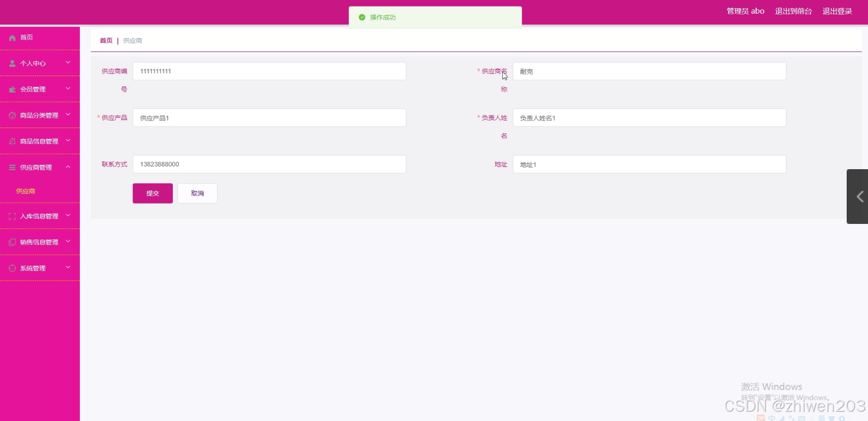This screenshot has height=421, width=868.
Task: Open the 供应商管理 menu item
Action: click(40, 168)
